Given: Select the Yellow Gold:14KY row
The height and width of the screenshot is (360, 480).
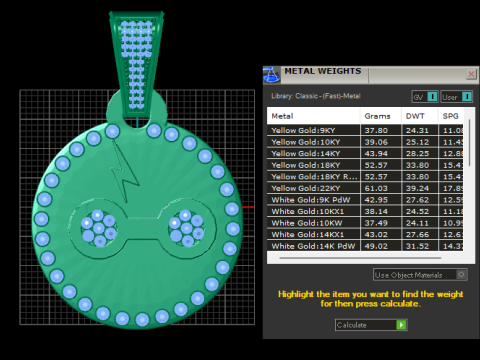Looking at the screenshot, I should pos(365,153).
